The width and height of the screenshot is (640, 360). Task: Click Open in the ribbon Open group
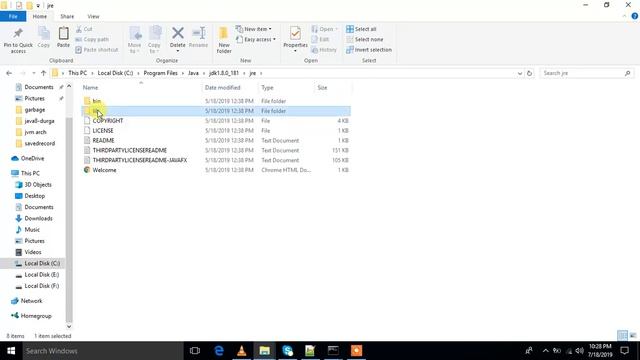point(325,29)
